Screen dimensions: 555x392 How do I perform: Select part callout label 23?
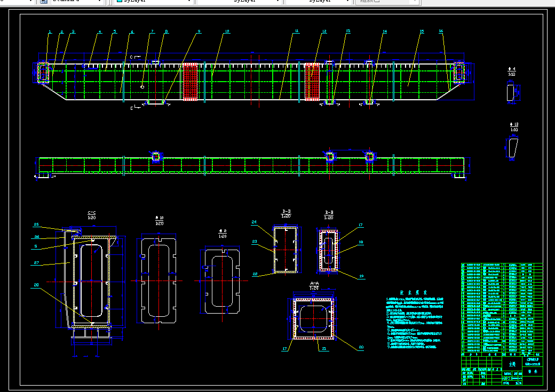point(255,242)
